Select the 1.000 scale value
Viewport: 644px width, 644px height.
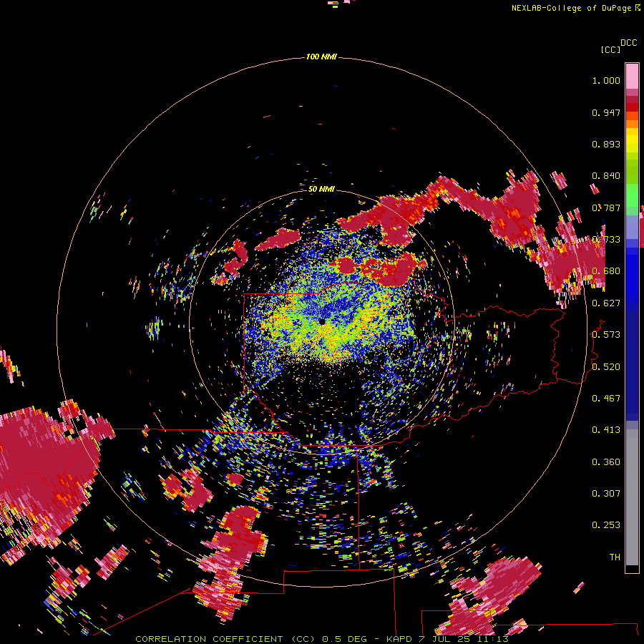click(x=606, y=80)
